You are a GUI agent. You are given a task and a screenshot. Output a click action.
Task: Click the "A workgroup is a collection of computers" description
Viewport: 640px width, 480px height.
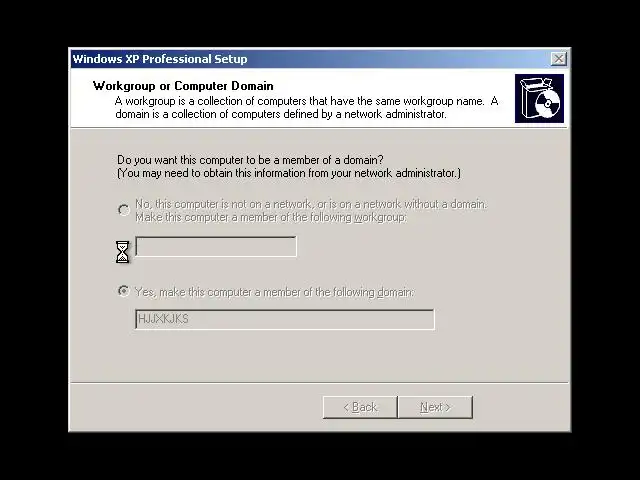point(306,107)
